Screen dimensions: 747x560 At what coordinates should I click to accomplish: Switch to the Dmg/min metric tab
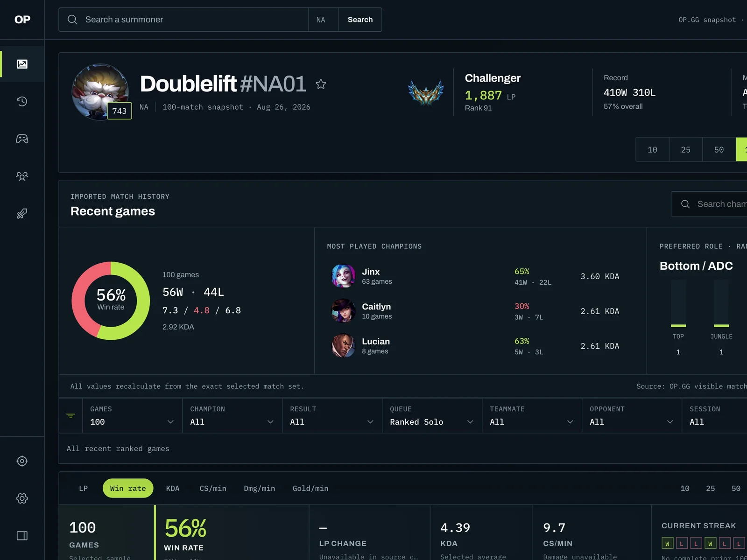point(260,489)
